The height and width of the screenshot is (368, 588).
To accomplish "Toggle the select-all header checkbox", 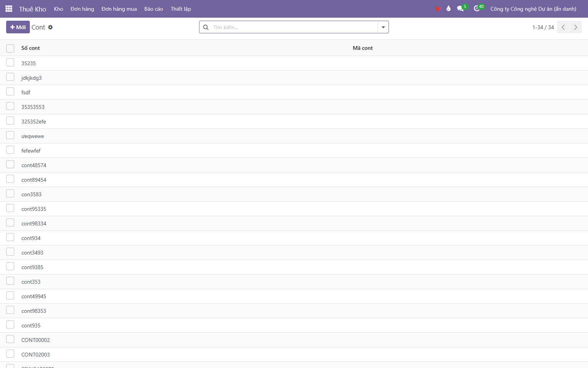I will coord(10,48).
